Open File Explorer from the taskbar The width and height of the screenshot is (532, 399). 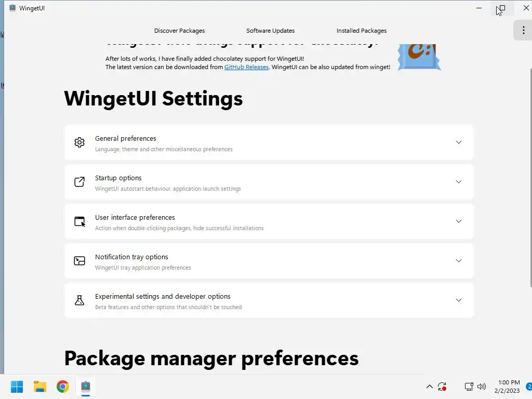pyautogui.click(x=39, y=387)
